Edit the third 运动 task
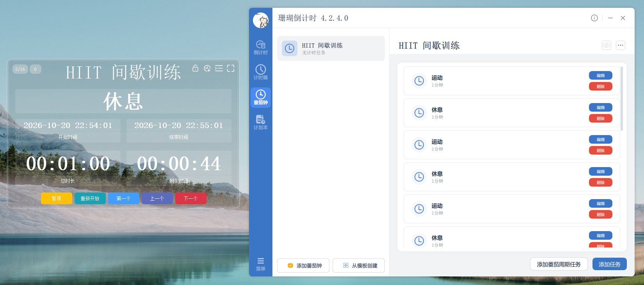Viewport: 644px width, 285px height. click(601, 203)
